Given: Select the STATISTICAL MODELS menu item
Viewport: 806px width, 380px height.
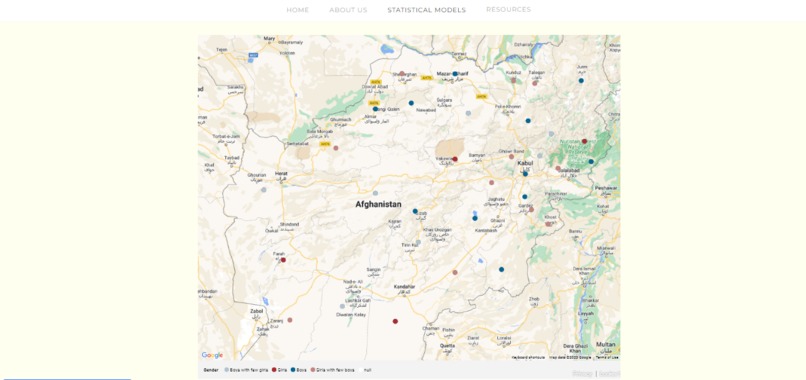Looking at the screenshot, I should (x=427, y=10).
